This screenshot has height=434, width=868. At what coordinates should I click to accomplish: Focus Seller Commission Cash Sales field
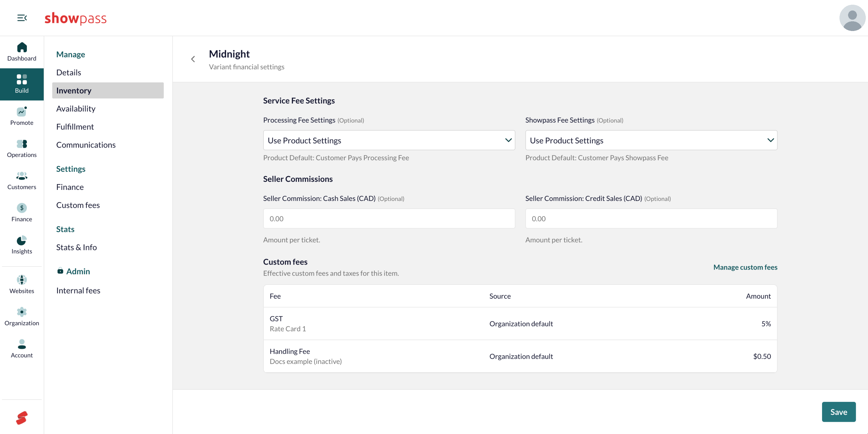click(x=389, y=219)
